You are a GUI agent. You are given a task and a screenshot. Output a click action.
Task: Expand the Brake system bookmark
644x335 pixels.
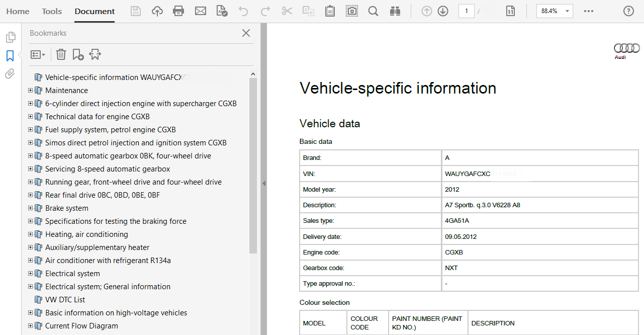pos(30,208)
